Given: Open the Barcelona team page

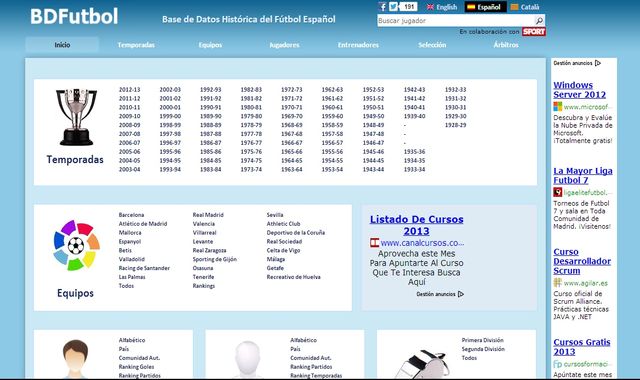Looking at the screenshot, I should click(x=131, y=215).
